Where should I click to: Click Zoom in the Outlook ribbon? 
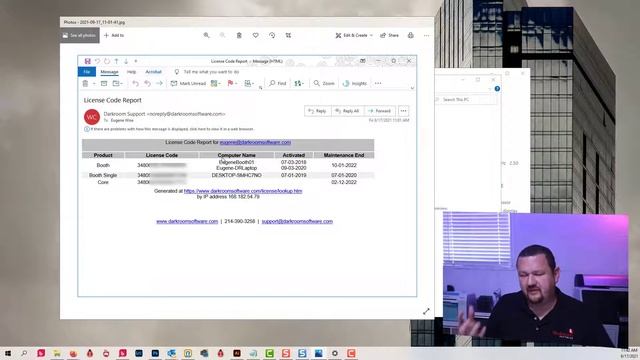click(x=324, y=83)
